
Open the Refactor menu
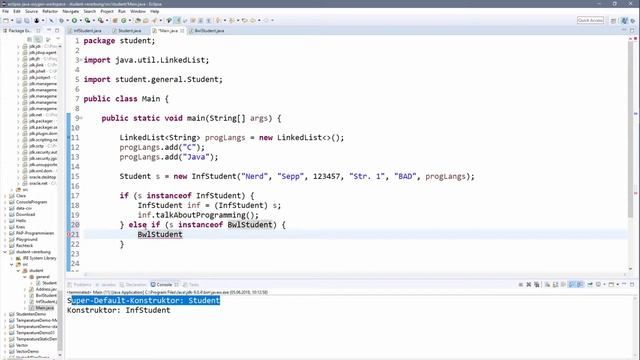[50, 11]
